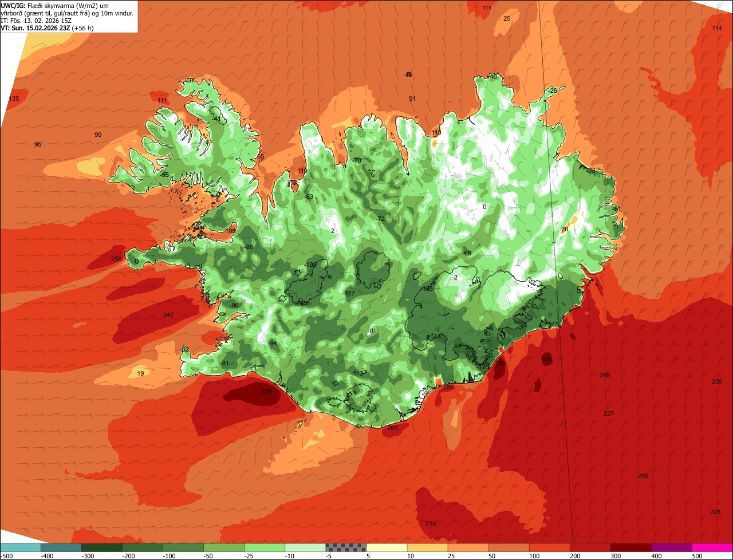The image size is (733, 560).
Task: Click the legend swatch between -300 and -200
Action: coord(101,547)
